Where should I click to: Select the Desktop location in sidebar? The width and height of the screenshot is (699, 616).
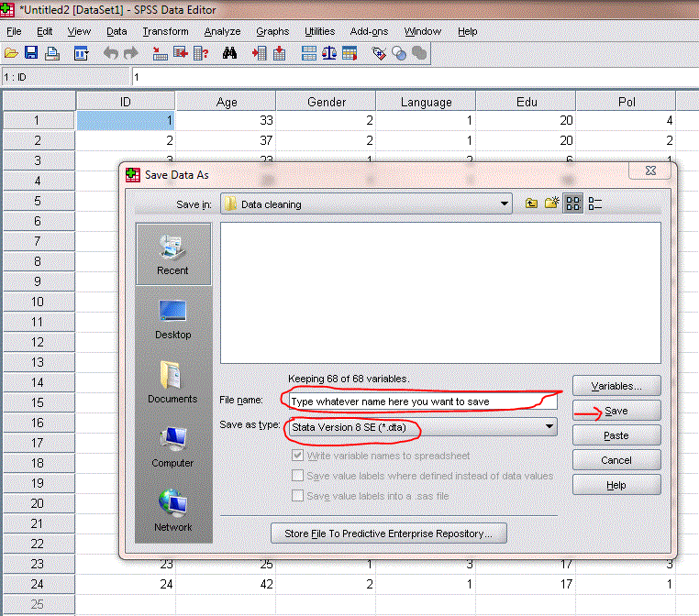172,319
